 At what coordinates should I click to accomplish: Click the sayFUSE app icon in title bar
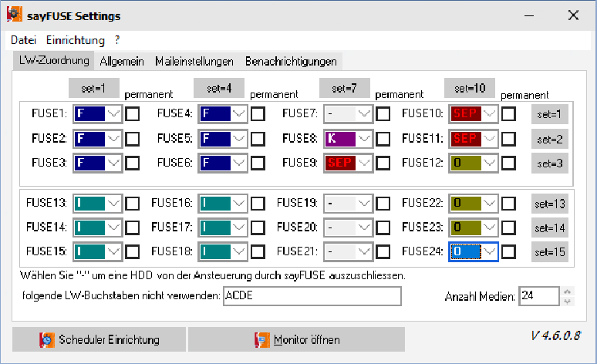tap(14, 15)
